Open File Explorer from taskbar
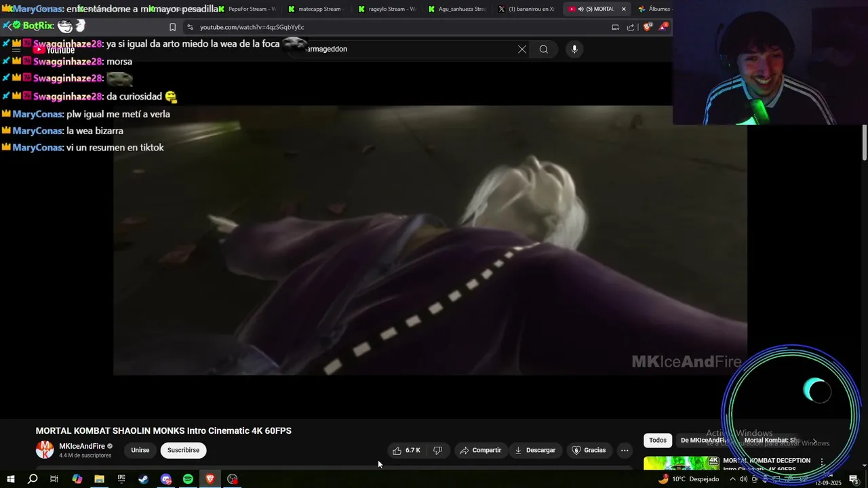Screen dimensions: 868x488 [99, 479]
